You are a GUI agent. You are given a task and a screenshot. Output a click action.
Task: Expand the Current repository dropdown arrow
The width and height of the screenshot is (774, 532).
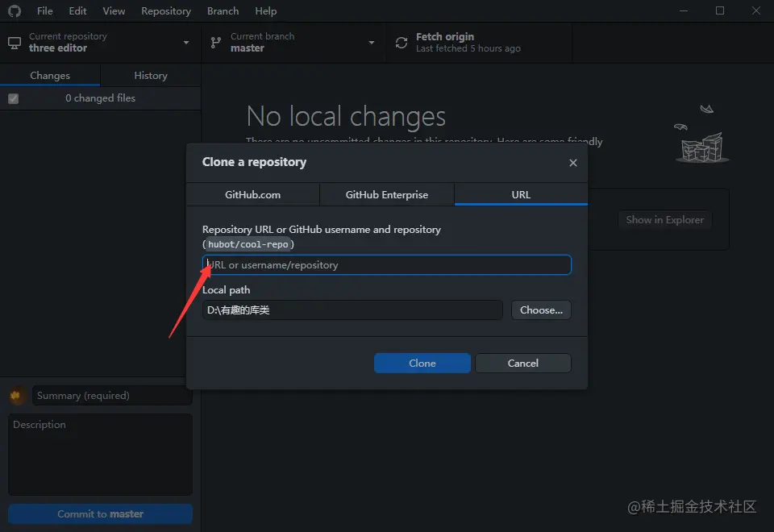[x=186, y=43]
